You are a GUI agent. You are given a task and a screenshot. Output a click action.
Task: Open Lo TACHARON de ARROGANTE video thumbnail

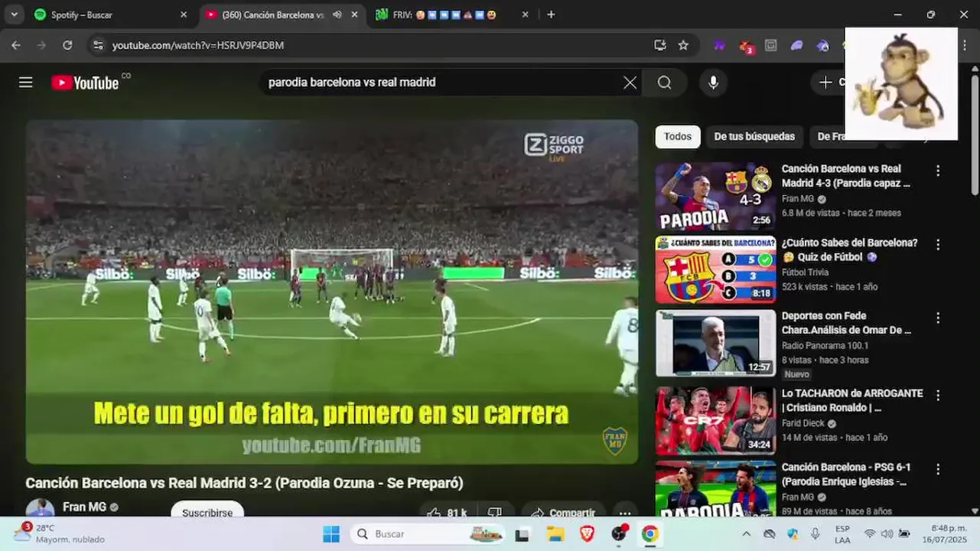(x=715, y=420)
